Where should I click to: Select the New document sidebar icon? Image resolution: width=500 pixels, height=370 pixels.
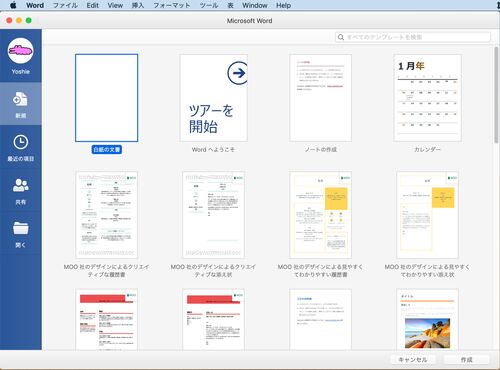[20, 99]
